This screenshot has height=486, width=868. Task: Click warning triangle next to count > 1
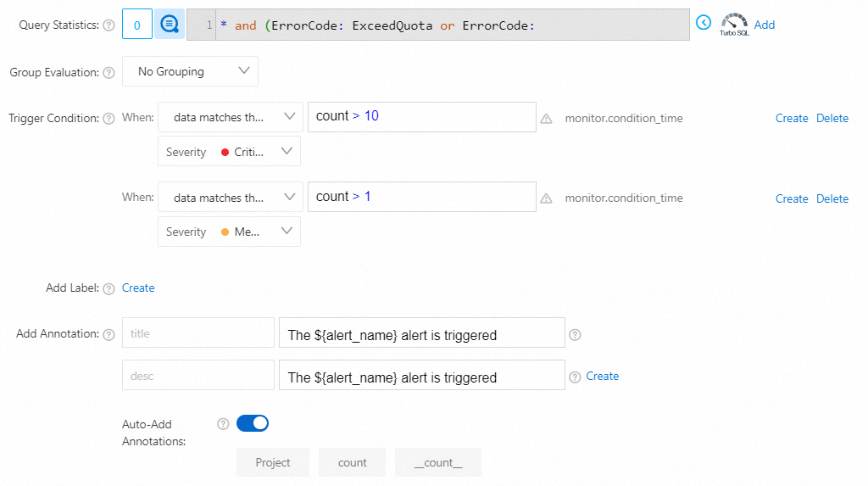pyautogui.click(x=547, y=198)
